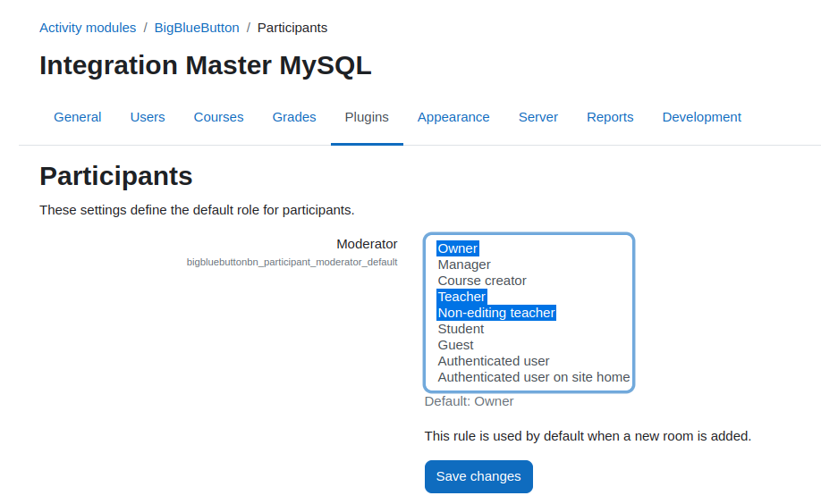Go to the Grades tab
This screenshot has width=821, height=504.
(294, 117)
